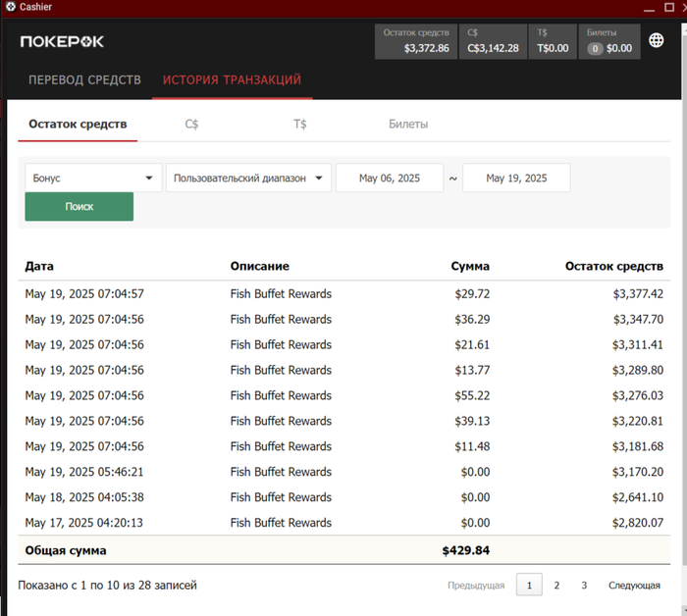Click the balance $3,377.42
The height and width of the screenshot is (616, 687).
638,293
